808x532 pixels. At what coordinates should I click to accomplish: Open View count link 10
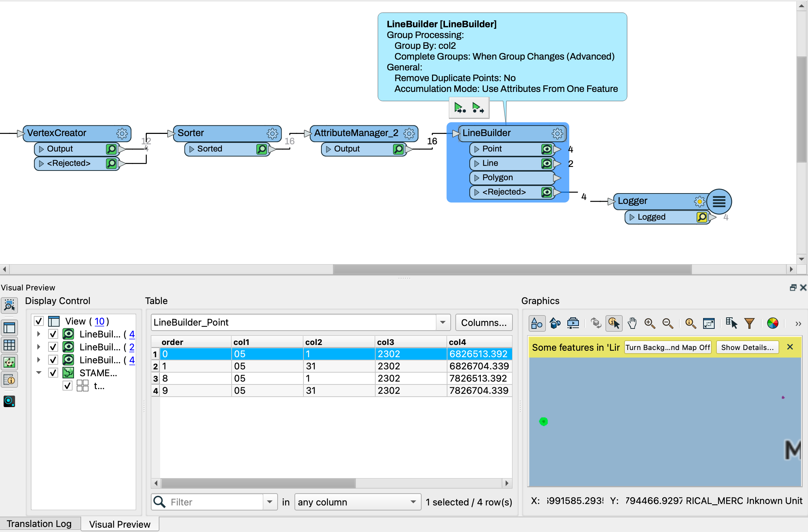[x=99, y=321]
